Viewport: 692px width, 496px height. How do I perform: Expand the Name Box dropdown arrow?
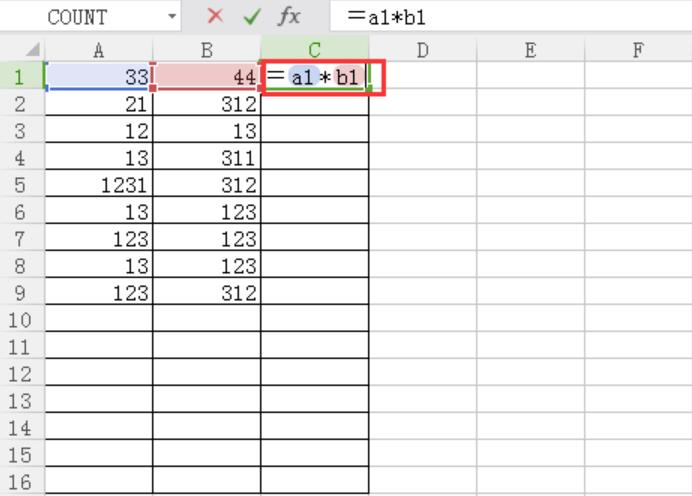click(172, 17)
